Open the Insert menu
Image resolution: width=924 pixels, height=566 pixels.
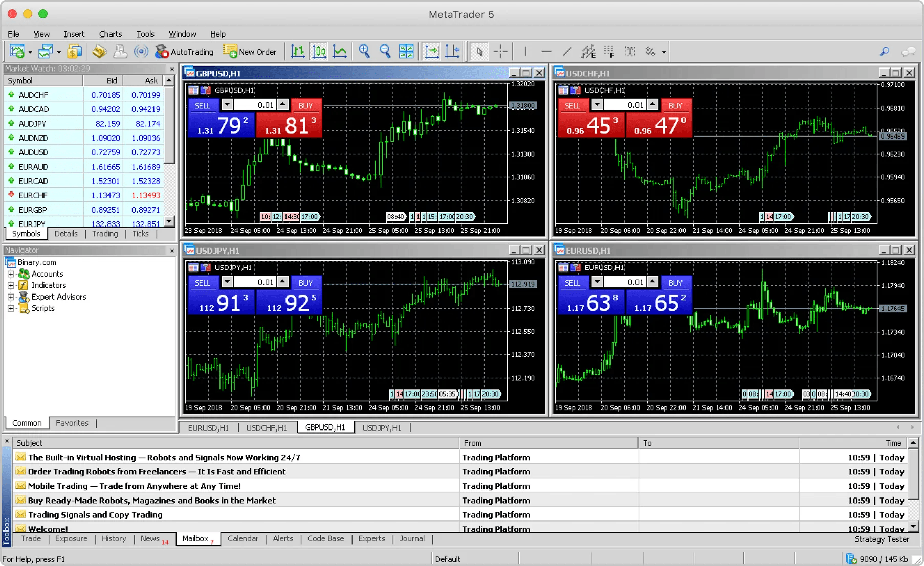click(x=74, y=34)
